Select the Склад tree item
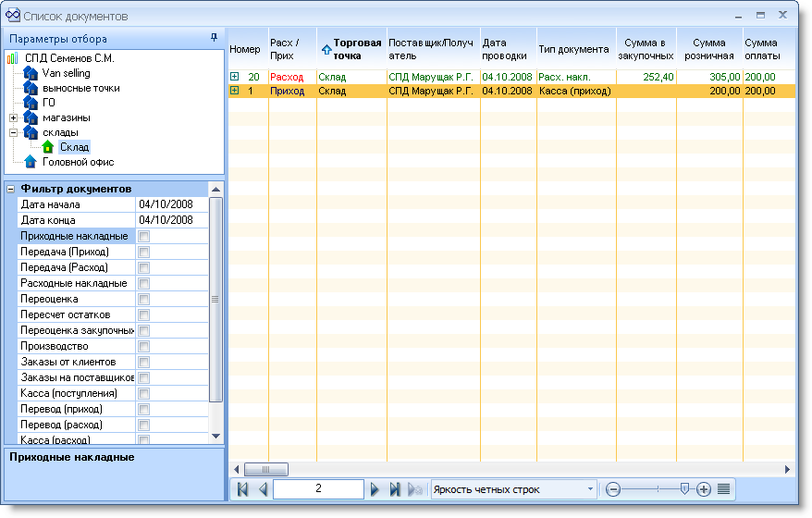812x518 pixels. (x=75, y=147)
